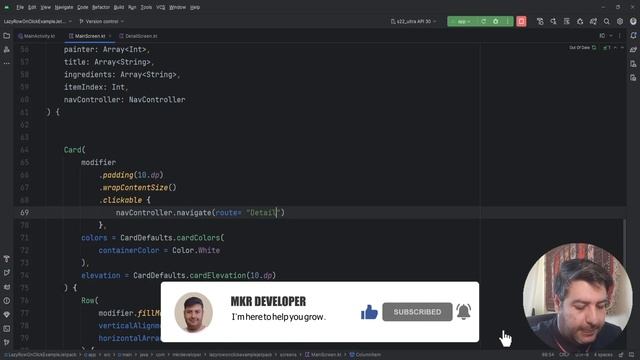Image resolution: width=640 pixels, height=360 pixels.
Task: Expand the editor view mode dropdown arrow
Action: [611, 36]
